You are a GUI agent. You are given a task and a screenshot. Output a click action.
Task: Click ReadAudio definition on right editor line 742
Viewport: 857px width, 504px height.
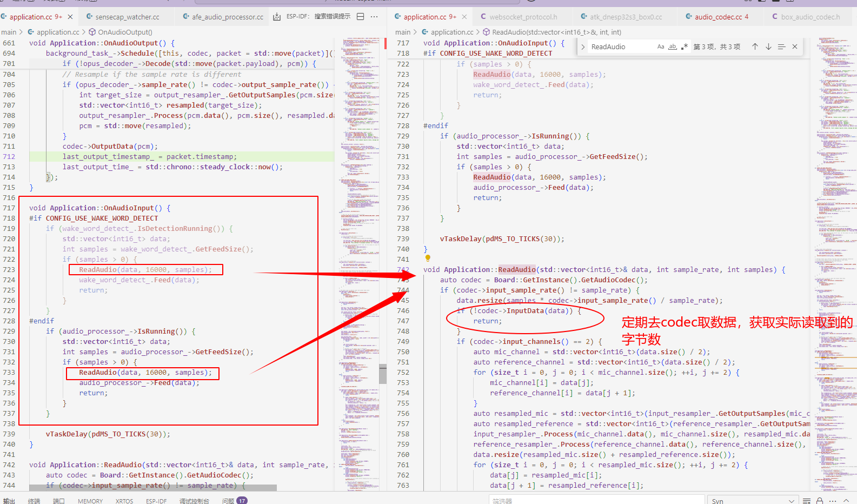(516, 269)
